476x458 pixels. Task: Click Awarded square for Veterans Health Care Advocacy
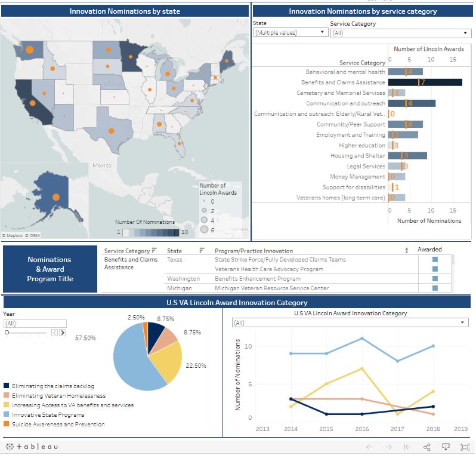435,269
